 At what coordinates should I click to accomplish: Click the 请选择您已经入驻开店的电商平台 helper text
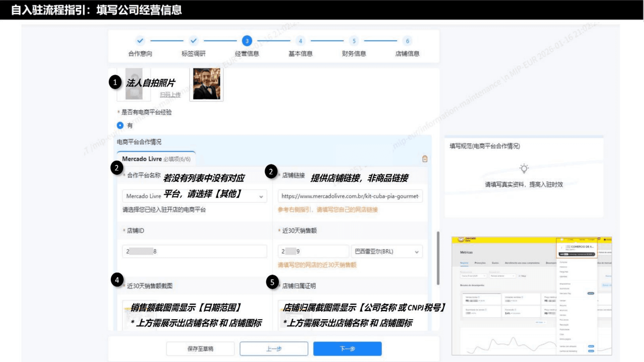164,209
